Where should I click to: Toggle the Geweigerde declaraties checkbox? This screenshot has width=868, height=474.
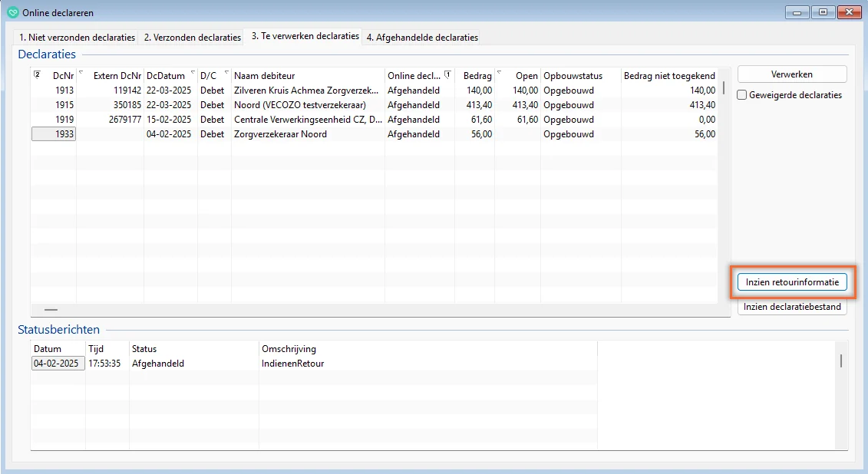click(x=742, y=95)
